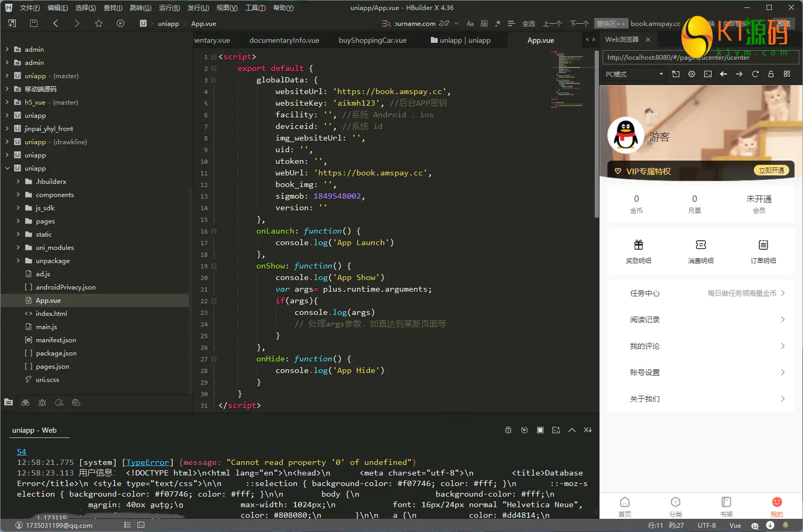The width and height of the screenshot is (803, 532).
Task: Collapse line 16 onLaunch code fold
Action: 214,231
